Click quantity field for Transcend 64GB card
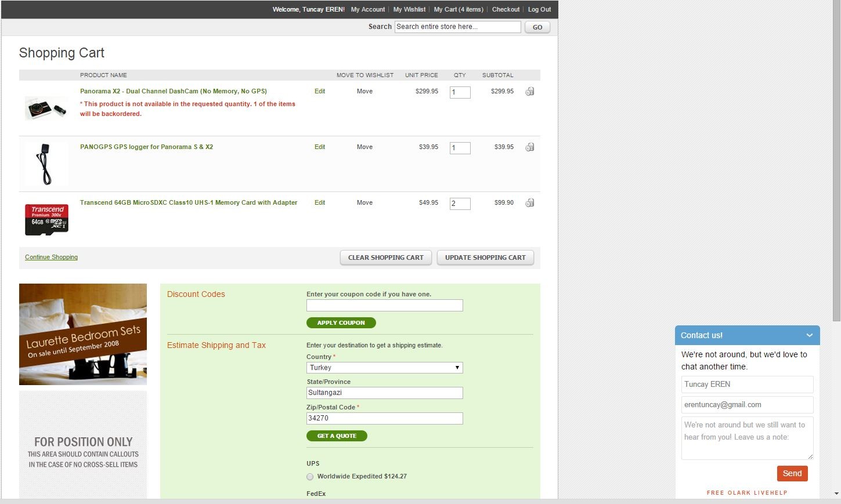 (460, 204)
